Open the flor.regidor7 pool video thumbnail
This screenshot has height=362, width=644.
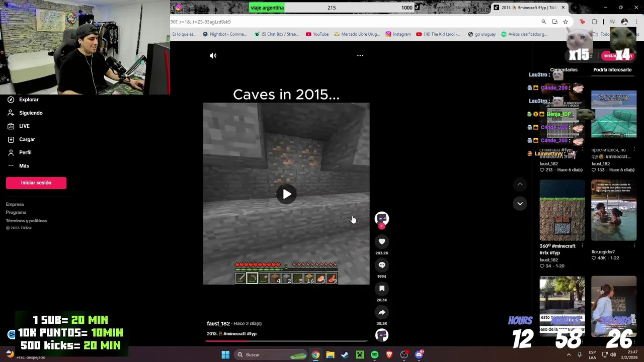[x=614, y=211]
